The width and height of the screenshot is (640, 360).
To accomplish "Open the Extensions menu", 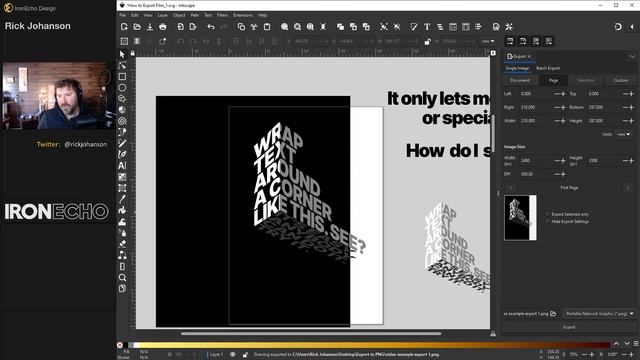I will (243, 16).
